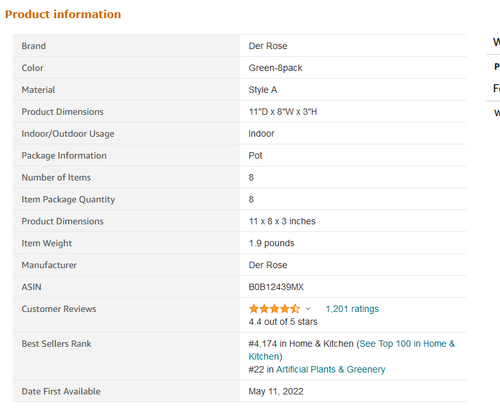Click the Customer Reviews row label

click(59, 309)
